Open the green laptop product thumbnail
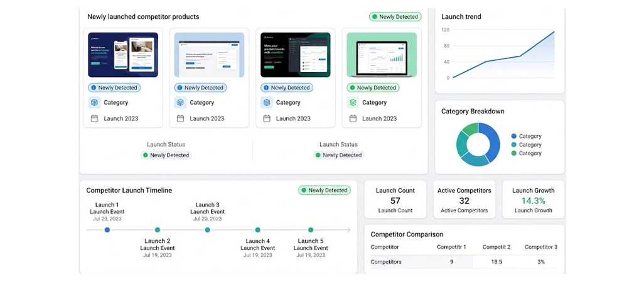 tap(382, 55)
